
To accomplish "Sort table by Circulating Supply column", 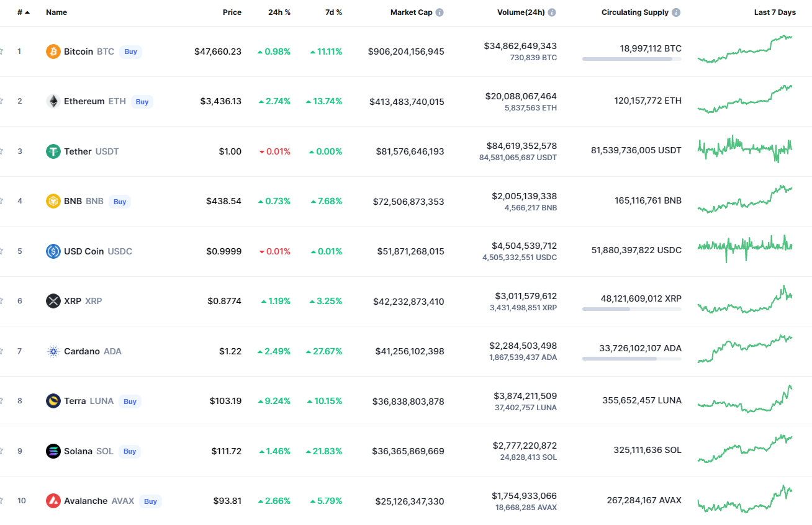I will click(x=635, y=12).
